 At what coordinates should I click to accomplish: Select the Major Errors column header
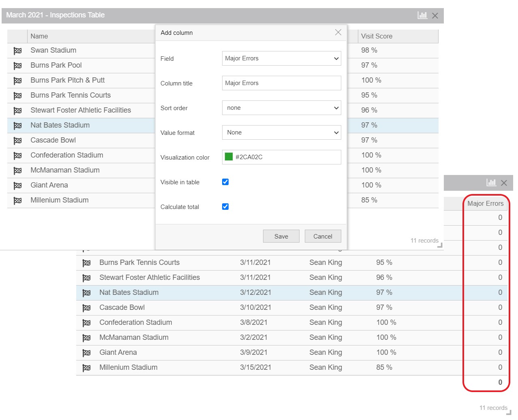485,203
